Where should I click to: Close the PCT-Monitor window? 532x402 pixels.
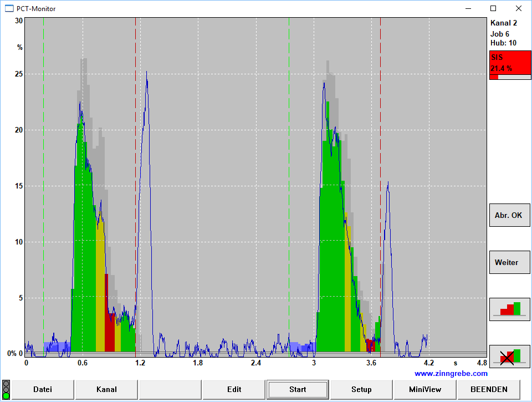click(519, 8)
